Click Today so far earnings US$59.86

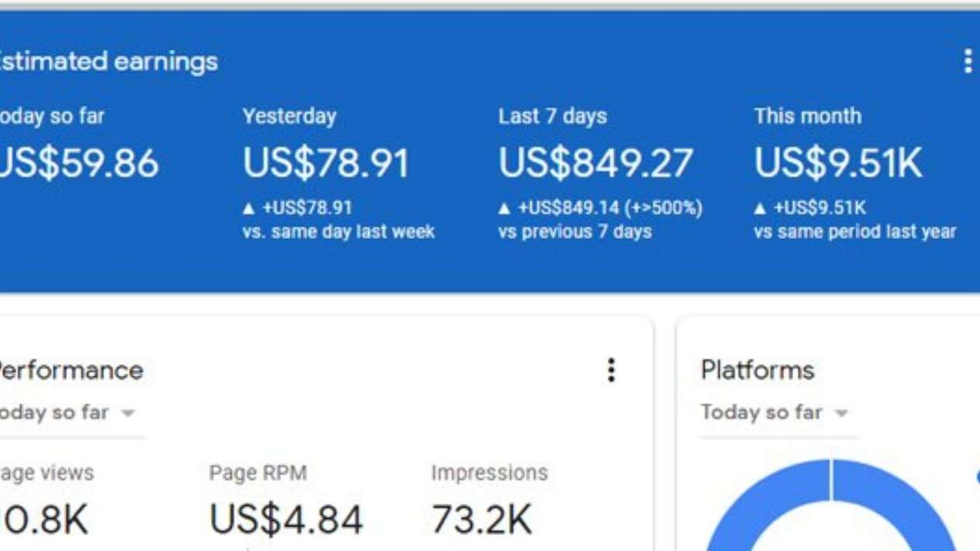coord(78,164)
